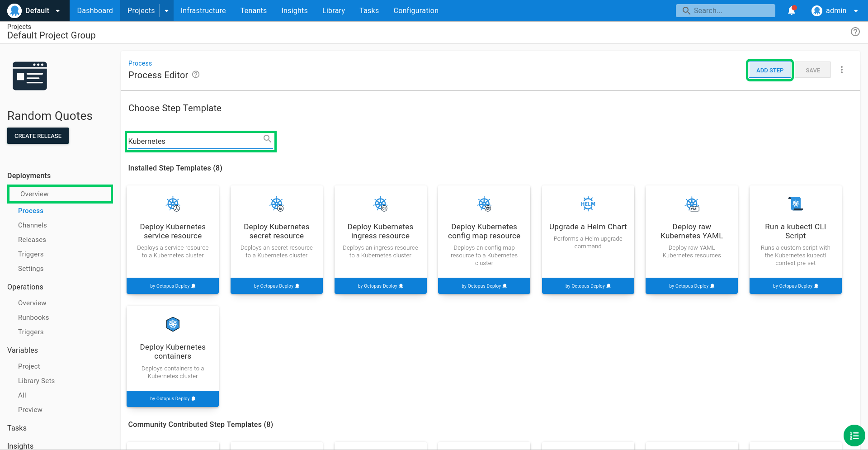
Task: Click the ADD STEP button
Action: 769,70
